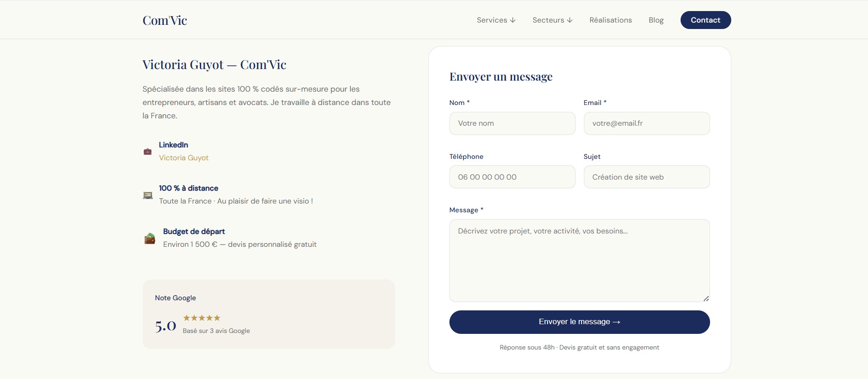Viewport: 868px width, 379px height.
Task: Focus the Email input field
Action: point(647,123)
